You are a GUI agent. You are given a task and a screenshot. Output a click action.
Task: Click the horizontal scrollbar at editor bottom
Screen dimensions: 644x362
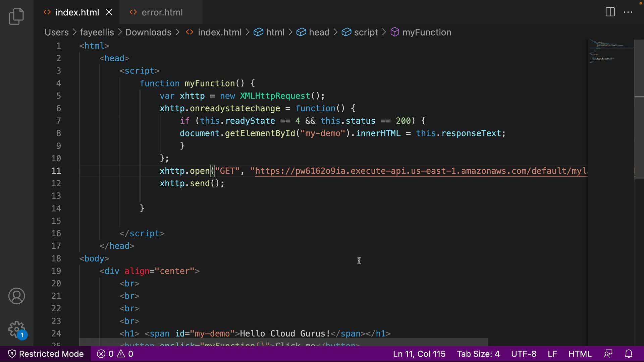pyautogui.click(x=283, y=342)
